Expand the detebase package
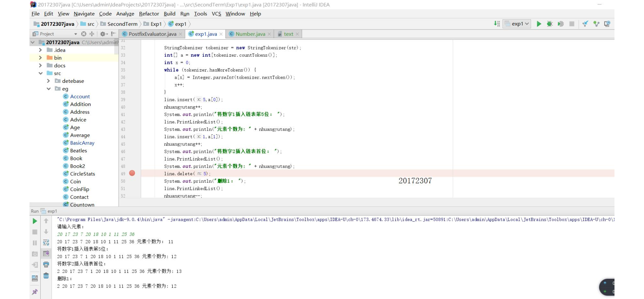Image resolution: width=644 pixels, height=299 pixels. click(x=48, y=81)
